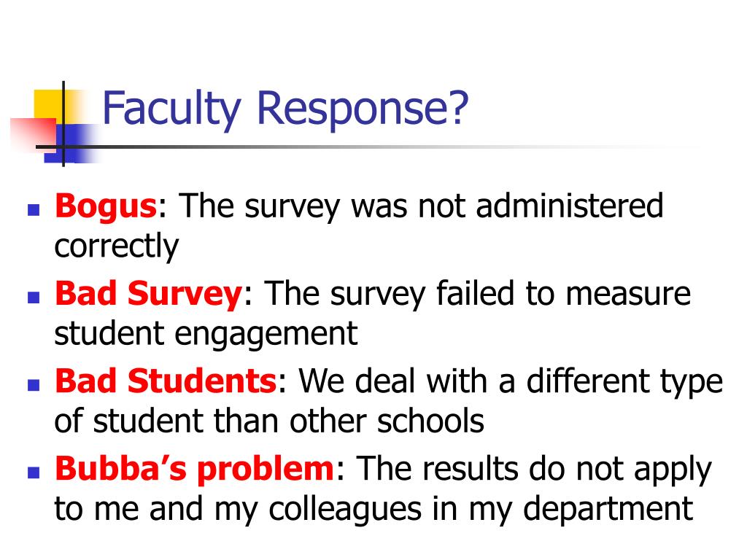Click the blue bullet beside 'Bubba's problem'

click(34, 472)
